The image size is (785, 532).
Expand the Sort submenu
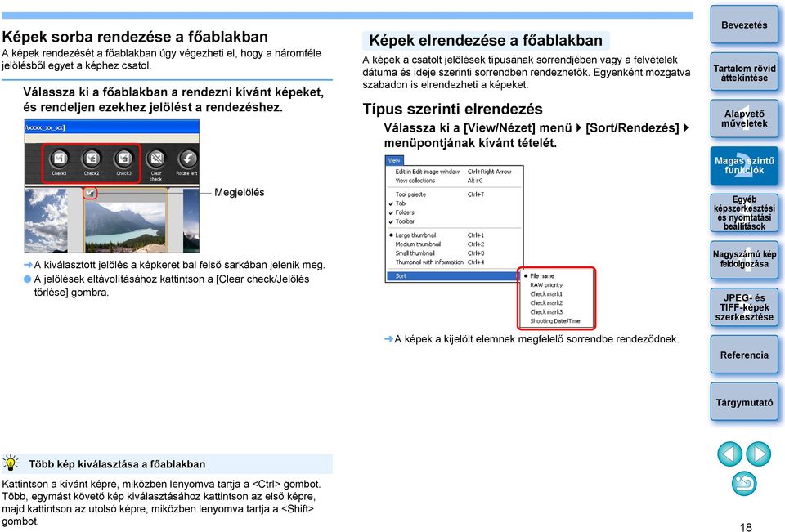coord(454,275)
